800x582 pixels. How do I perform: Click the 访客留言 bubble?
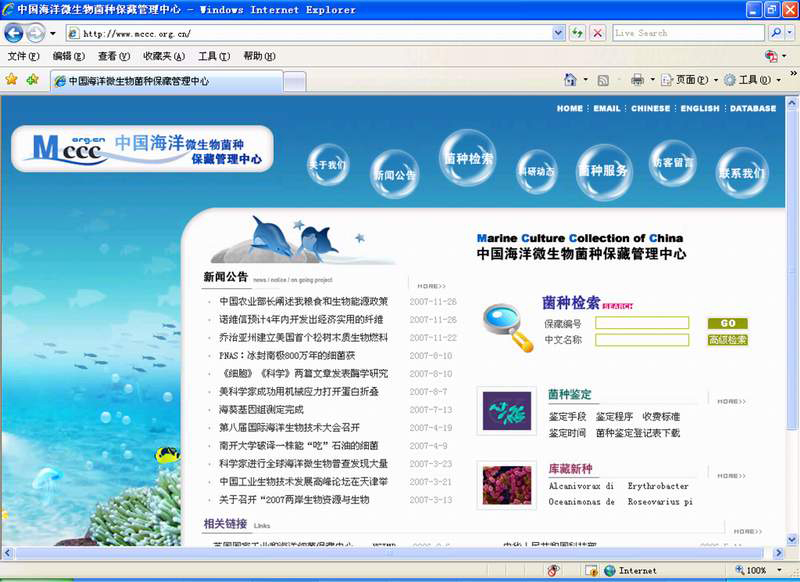(673, 163)
